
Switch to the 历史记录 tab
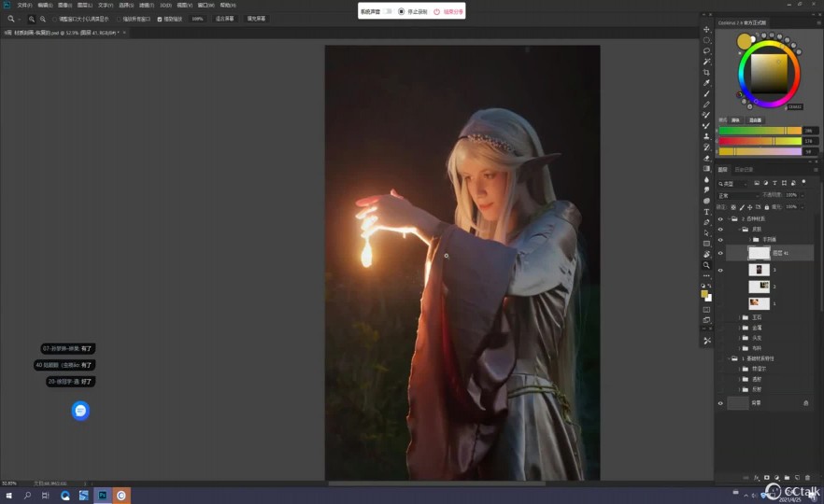[x=744, y=170]
